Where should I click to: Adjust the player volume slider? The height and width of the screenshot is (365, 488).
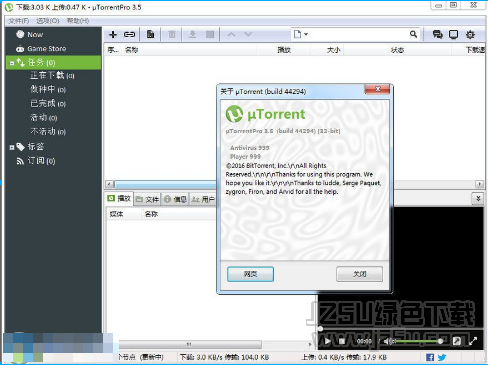(x=418, y=341)
